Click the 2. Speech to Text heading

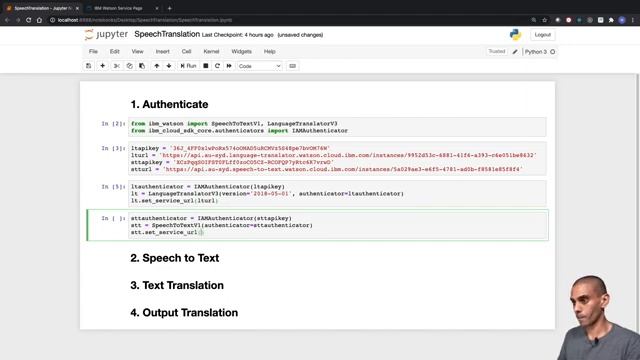[x=175, y=258]
